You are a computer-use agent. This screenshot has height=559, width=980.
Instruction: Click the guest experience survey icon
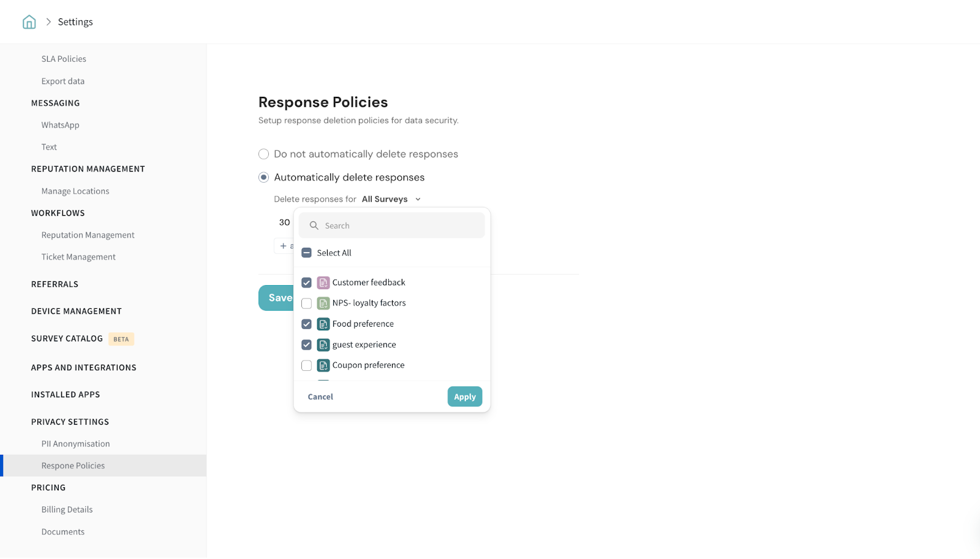323,345
